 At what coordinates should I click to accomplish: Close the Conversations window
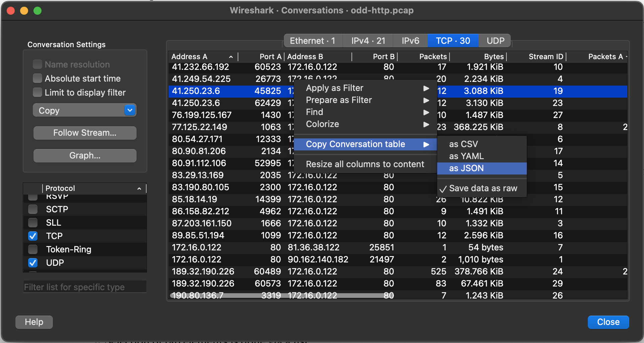coord(608,322)
